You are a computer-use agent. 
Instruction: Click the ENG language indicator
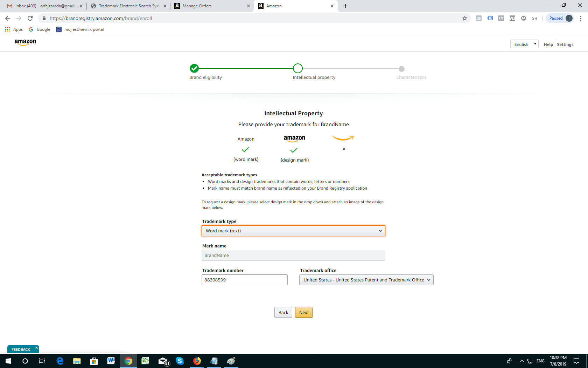pos(540,361)
